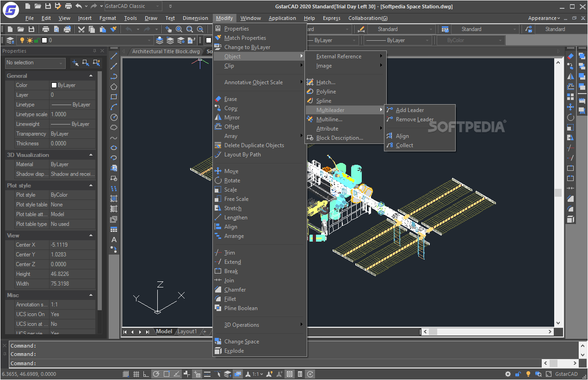Click the Quick Select icon in Properties panel

(x=96, y=62)
